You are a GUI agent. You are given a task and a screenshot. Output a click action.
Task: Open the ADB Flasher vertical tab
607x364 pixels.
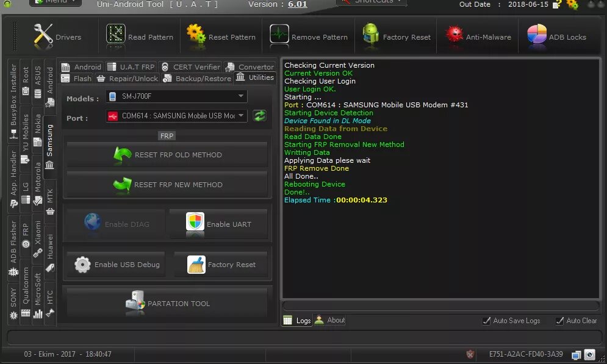[13, 248]
